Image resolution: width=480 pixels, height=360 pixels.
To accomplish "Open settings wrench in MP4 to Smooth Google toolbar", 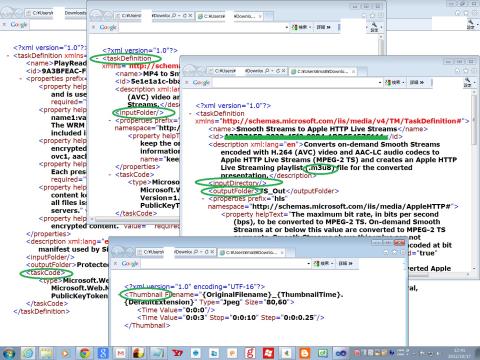I will point(374,27).
